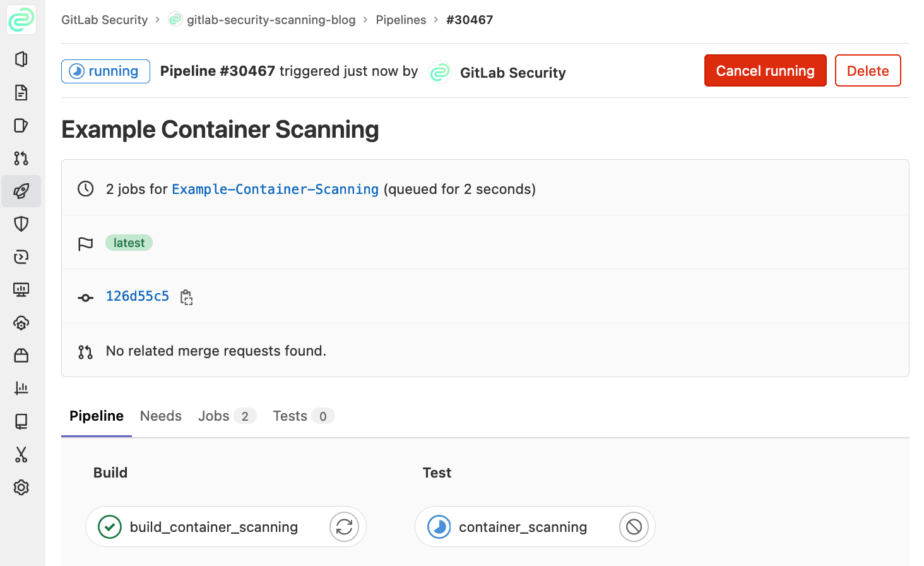Open the Wiki book sidebar icon
The width and height of the screenshot is (924, 566).
click(21, 421)
